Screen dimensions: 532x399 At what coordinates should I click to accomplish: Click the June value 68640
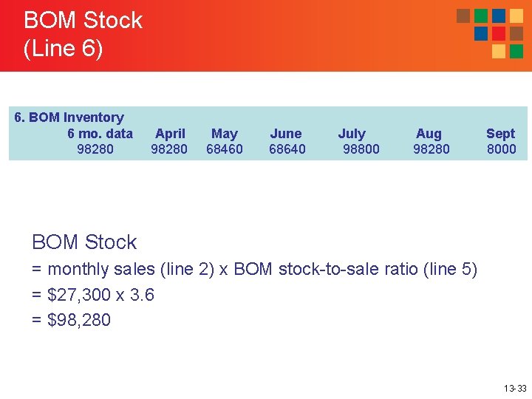tap(287, 149)
